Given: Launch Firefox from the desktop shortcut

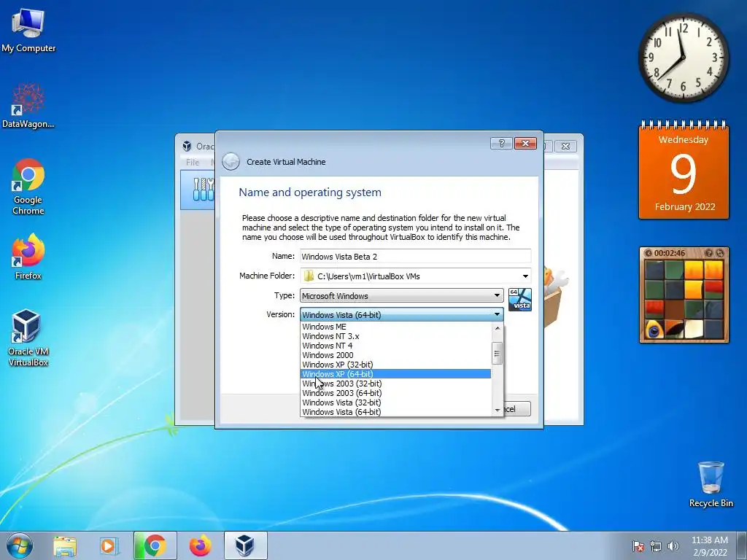Looking at the screenshot, I should [x=28, y=256].
